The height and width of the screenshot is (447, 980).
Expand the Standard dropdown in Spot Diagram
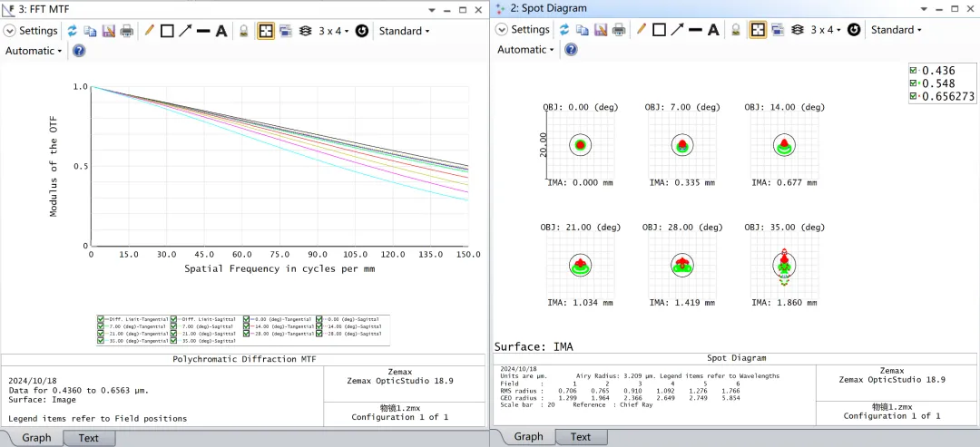point(896,30)
